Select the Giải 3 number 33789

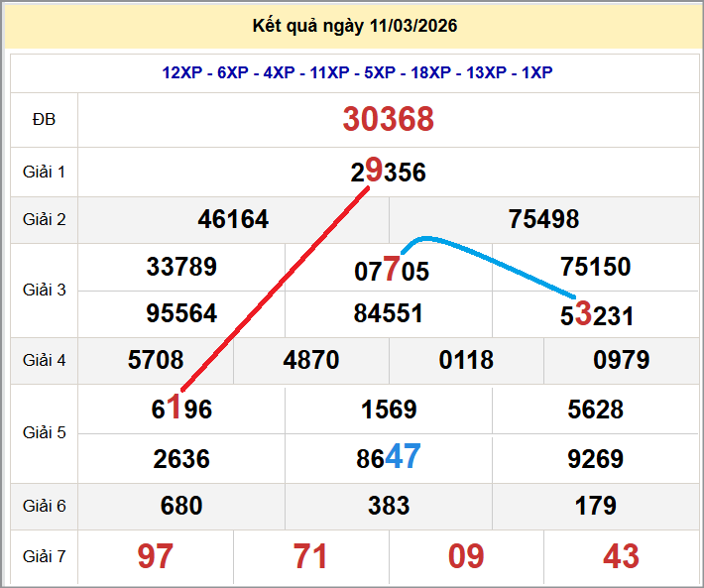(x=181, y=267)
